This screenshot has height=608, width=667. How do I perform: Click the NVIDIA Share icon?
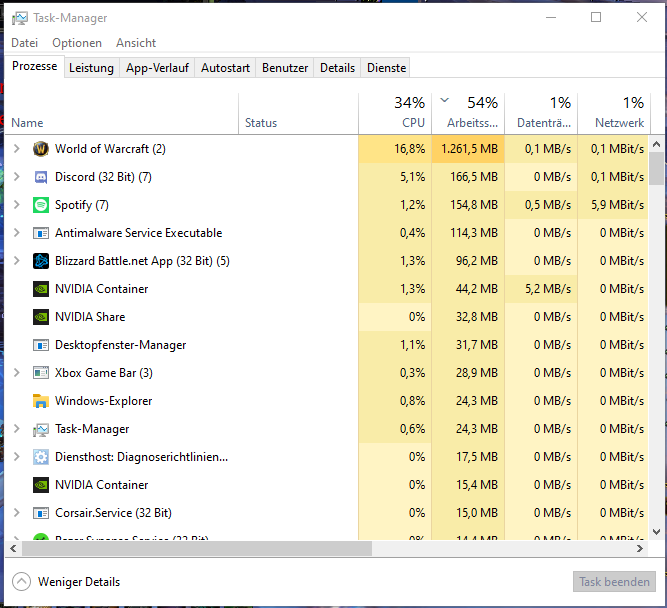pos(41,317)
